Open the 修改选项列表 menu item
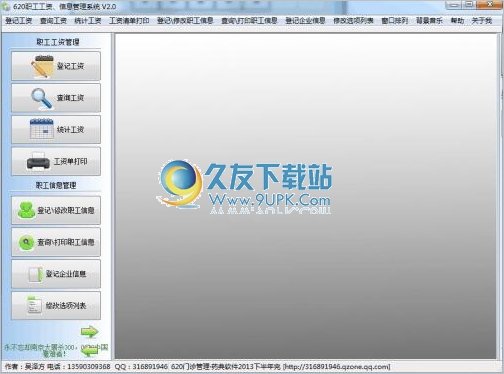This screenshot has width=504, height=374. (x=353, y=21)
